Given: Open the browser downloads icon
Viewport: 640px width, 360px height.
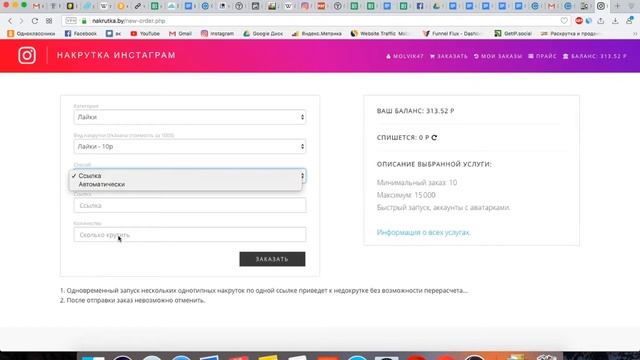Looking at the screenshot, I should pos(615,21).
